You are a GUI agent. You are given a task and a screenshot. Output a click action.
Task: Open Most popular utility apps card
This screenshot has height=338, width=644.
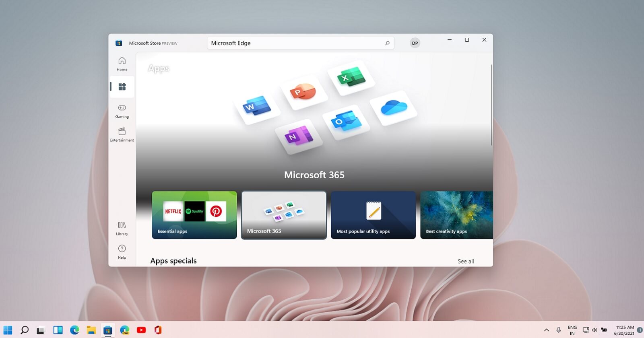pyautogui.click(x=373, y=215)
